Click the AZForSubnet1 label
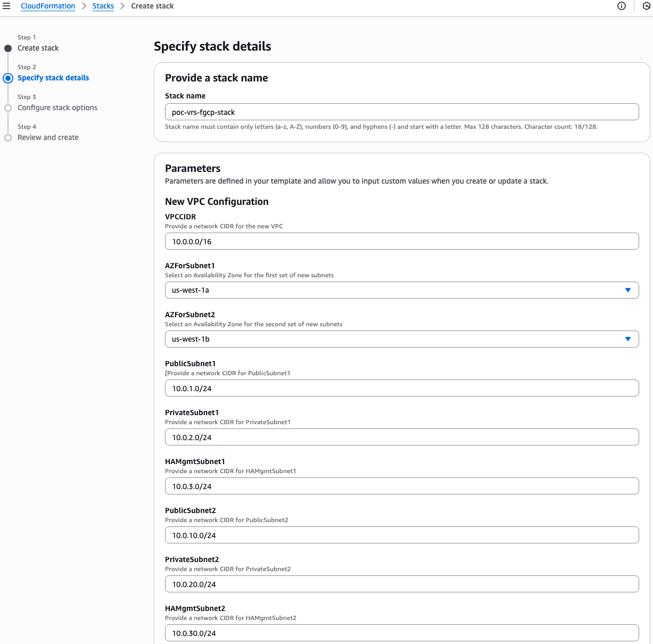The width and height of the screenshot is (653, 644). point(190,266)
